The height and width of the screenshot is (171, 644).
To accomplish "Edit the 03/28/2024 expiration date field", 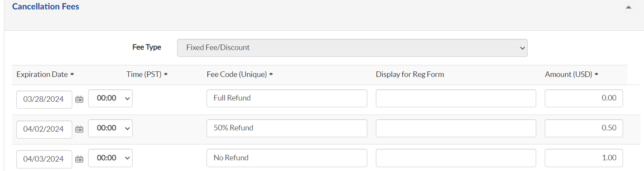I will (x=44, y=99).
